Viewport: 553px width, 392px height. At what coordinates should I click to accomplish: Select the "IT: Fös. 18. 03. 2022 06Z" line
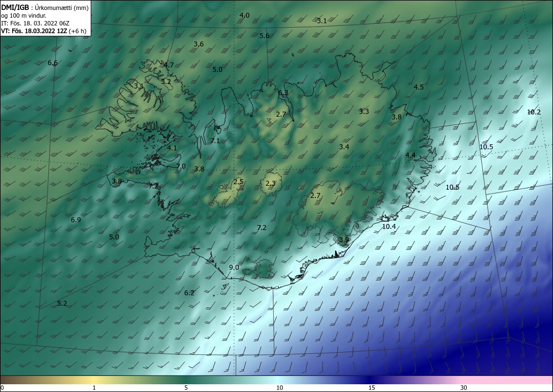(x=35, y=23)
